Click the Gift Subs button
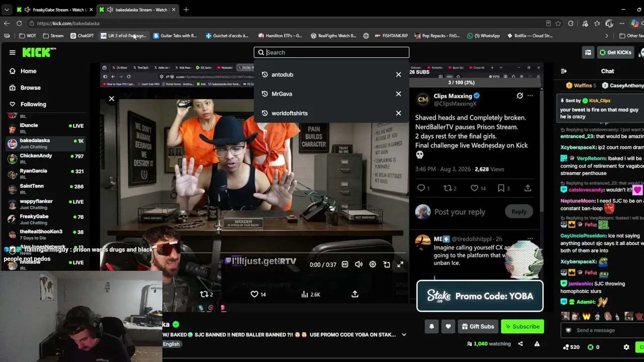Viewport: 644px width, 362px height. (477, 326)
